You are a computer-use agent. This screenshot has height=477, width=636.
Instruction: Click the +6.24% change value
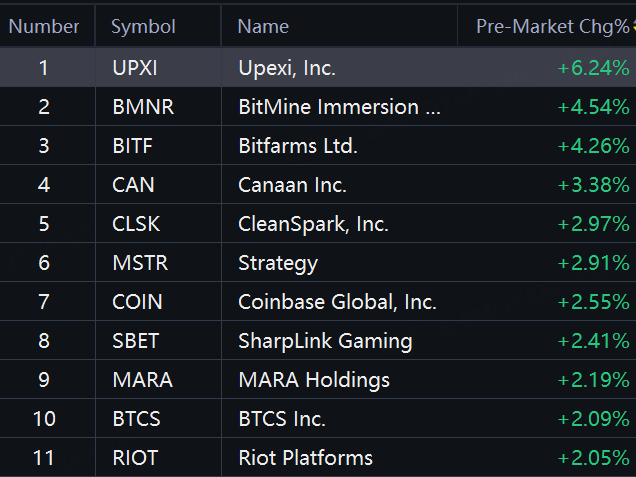593,68
